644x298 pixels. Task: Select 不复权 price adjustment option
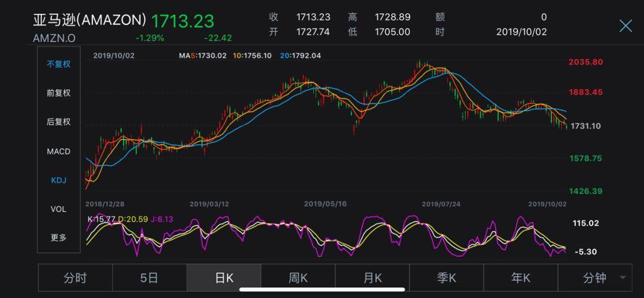tap(58, 64)
